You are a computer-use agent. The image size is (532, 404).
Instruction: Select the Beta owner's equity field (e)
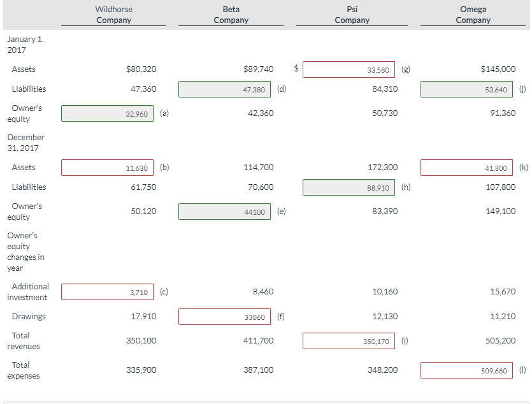pos(224,211)
